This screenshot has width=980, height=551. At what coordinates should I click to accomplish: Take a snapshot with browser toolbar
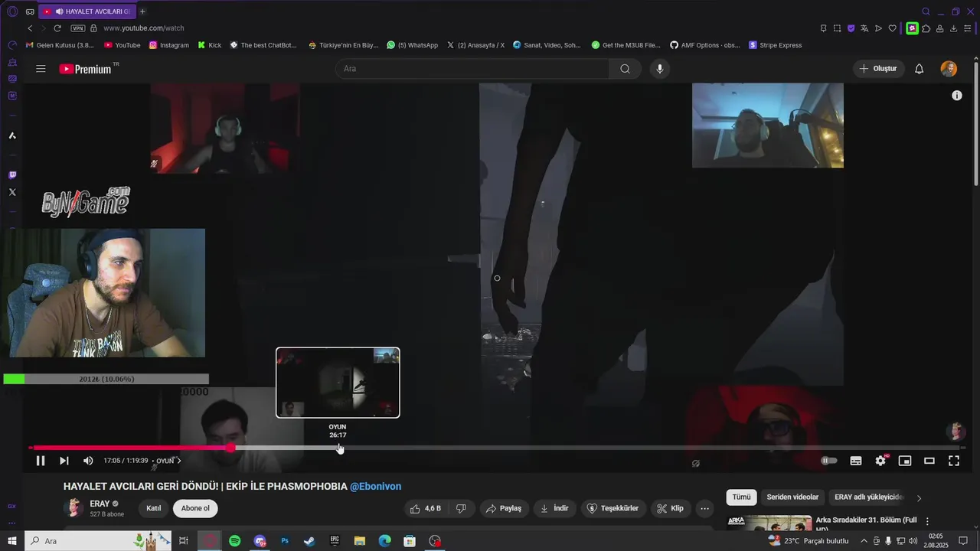tap(837, 28)
